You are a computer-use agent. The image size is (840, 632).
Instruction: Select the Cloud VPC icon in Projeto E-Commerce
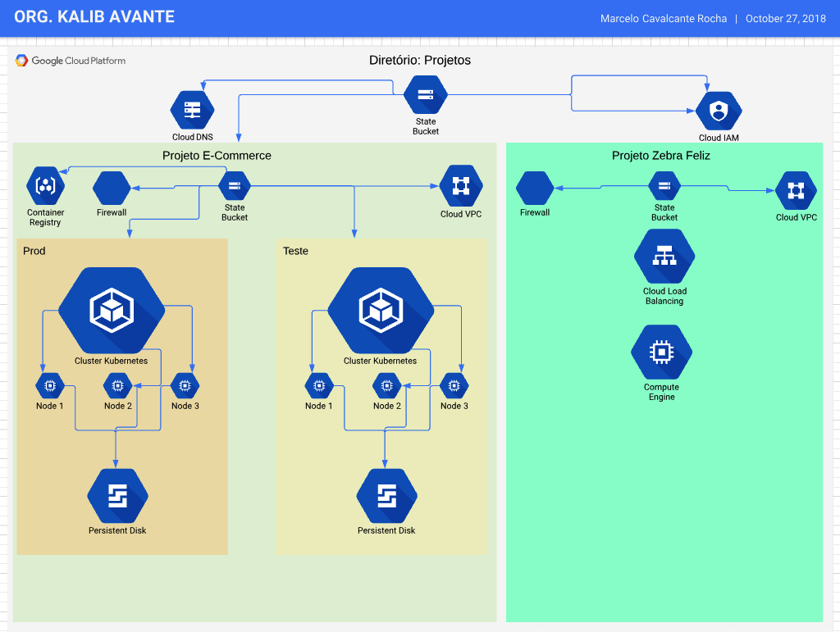pyautogui.click(x=461, y=186)
